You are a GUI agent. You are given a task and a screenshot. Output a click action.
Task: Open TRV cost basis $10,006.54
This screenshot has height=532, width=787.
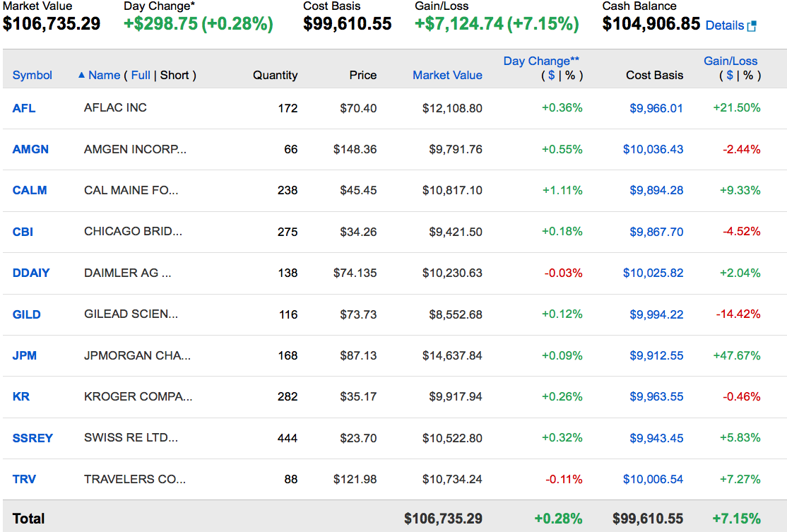(653, 479)
